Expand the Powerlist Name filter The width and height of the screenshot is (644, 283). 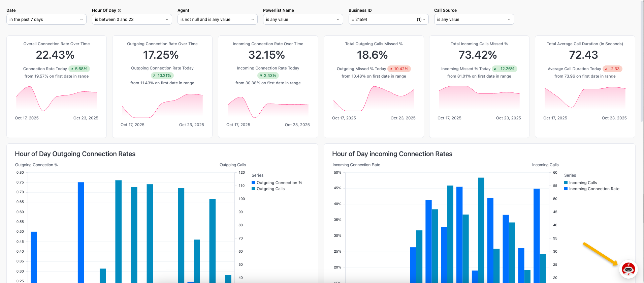[303, 20]
